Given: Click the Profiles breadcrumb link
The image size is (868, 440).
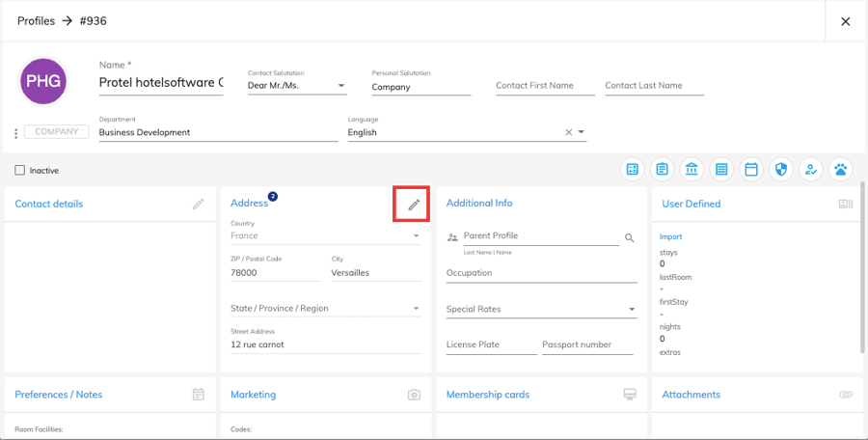Looking at the screenshot, I should pyautogui.click(x=36, y=21).
